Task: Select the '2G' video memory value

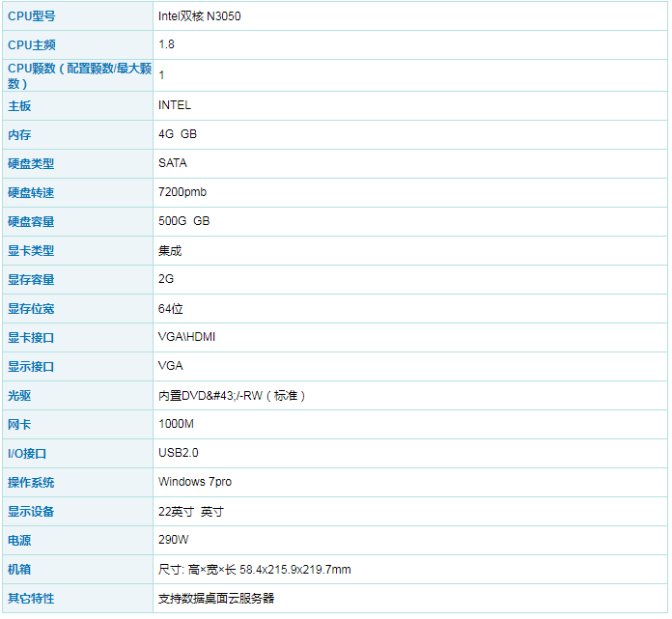Action: tap(166, 279)
